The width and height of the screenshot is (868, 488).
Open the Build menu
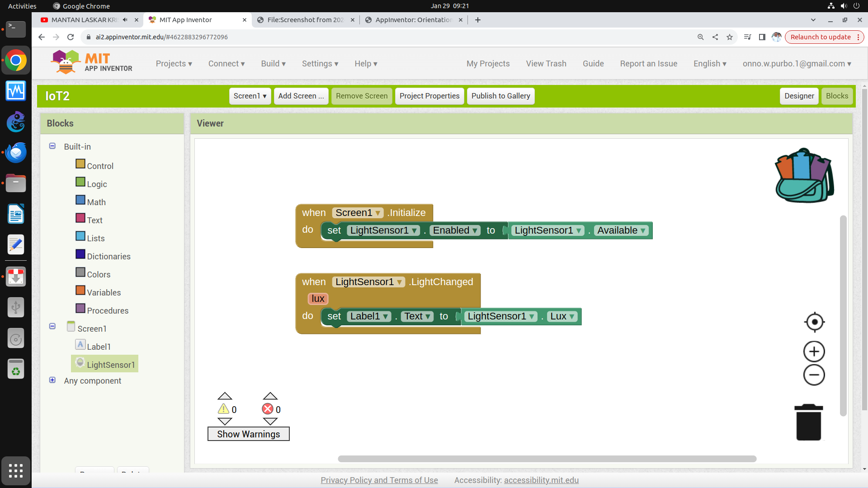coord(273,64)
